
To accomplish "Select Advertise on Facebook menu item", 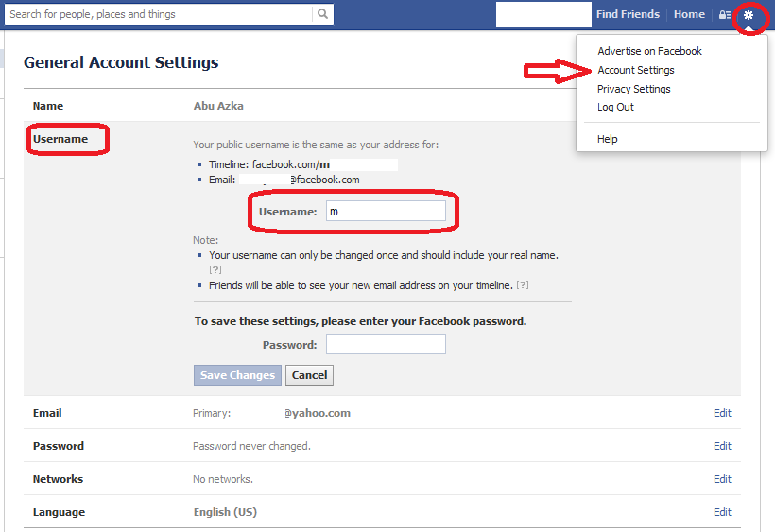I will [x=649, y=51].
